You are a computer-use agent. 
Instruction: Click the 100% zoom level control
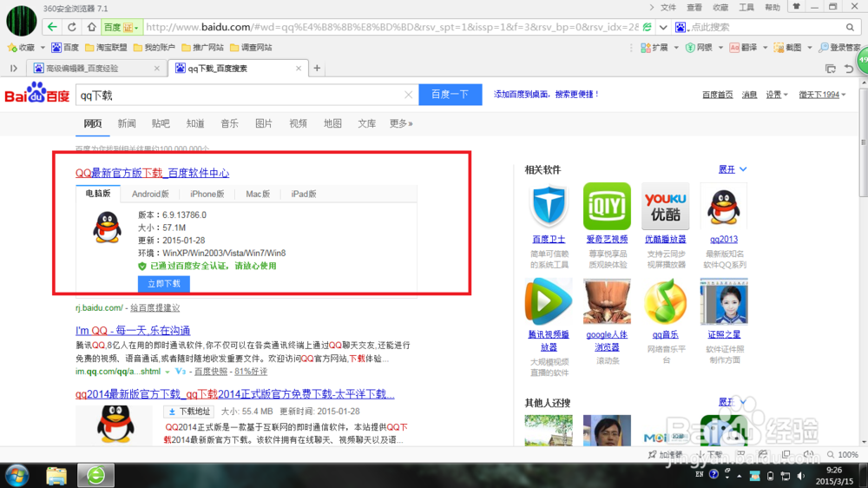pyautogui.click(x=843, y=455)
